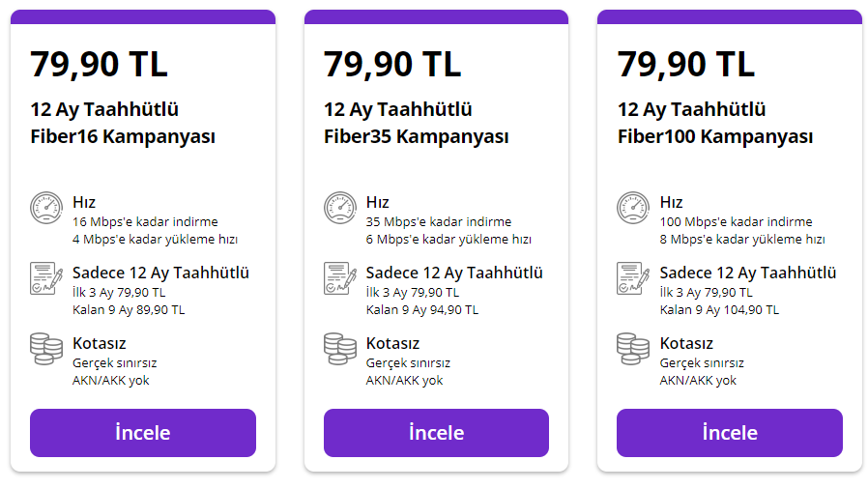Click the coin stack icon in Fiber16 card
Screen dimensions: 868x489
point(46,349)
